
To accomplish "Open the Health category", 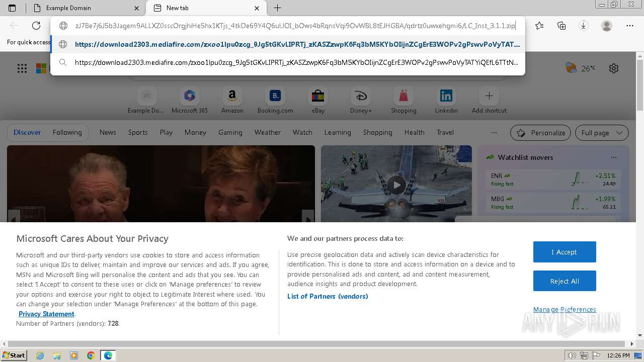I will (x=415, y=132).
